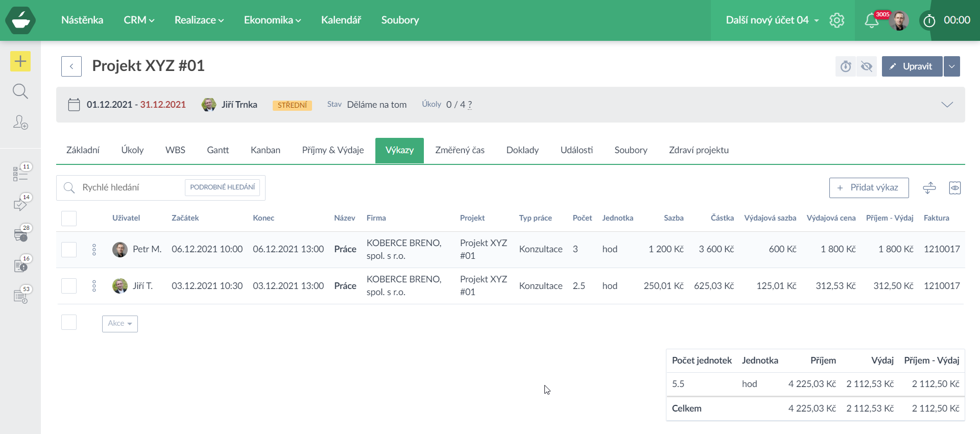Click the PODROBNÉ HLEDÁNÍ button
Viewport: 980px width, 434px height.
[222, 187]
